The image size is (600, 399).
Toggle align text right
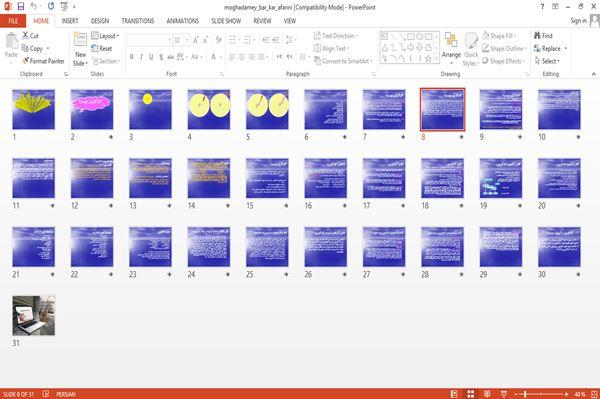[251, 57]
